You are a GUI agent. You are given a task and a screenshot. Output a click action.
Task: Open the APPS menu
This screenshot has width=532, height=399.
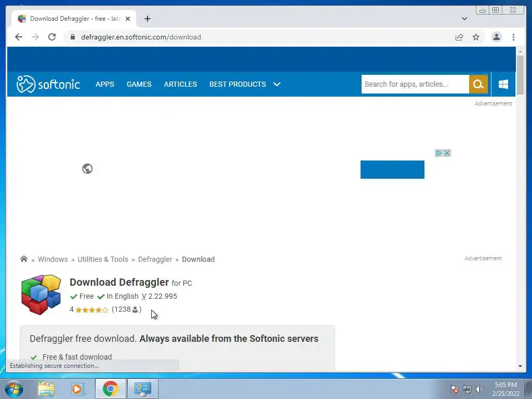[105, 84]
